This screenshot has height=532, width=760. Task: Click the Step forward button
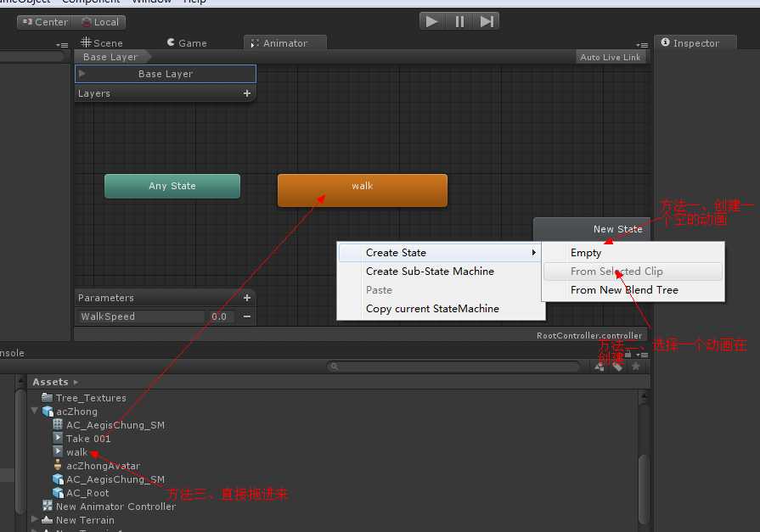(x=487, y=21)
